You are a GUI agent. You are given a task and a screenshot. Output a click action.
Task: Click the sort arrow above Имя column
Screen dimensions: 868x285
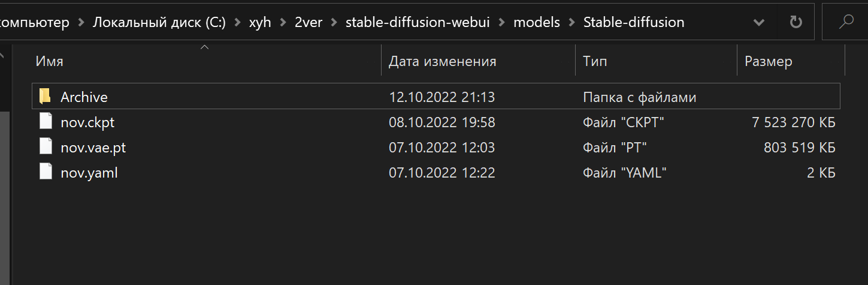(x=204, y=47)
